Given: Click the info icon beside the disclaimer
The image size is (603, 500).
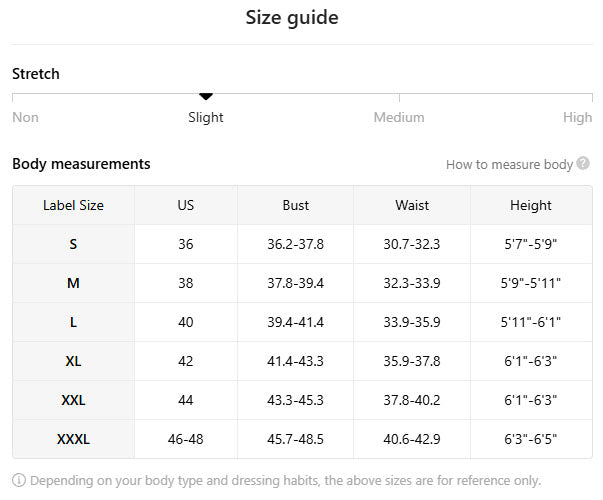Looking at the screenshot, I should (19, 480).
